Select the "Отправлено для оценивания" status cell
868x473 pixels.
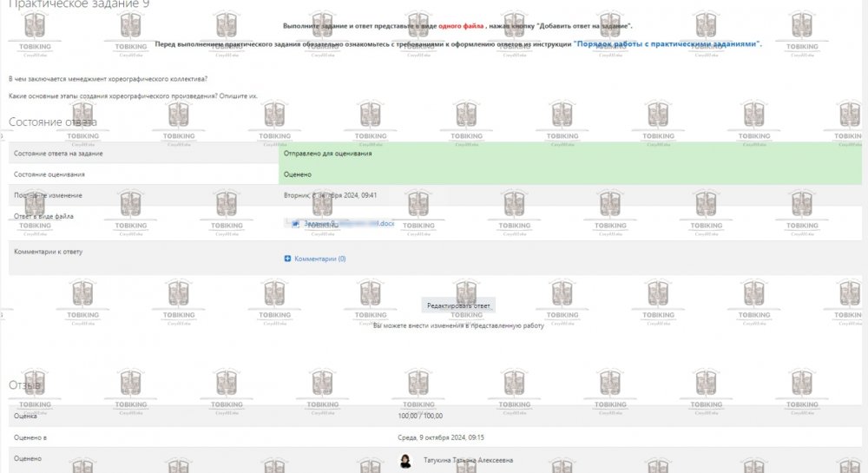pos(570,154)
